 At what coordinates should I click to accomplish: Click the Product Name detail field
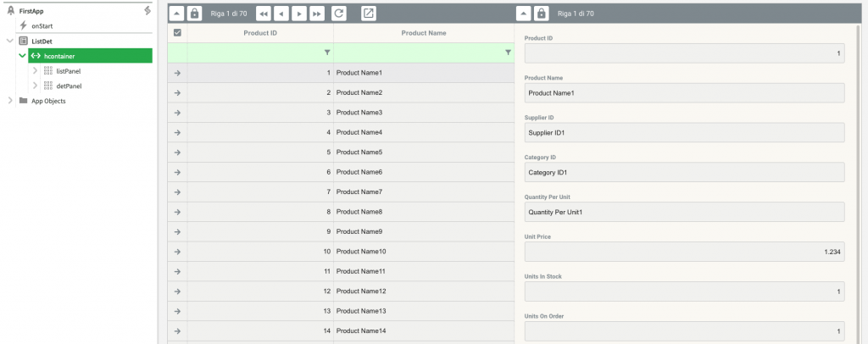[684, 93]
